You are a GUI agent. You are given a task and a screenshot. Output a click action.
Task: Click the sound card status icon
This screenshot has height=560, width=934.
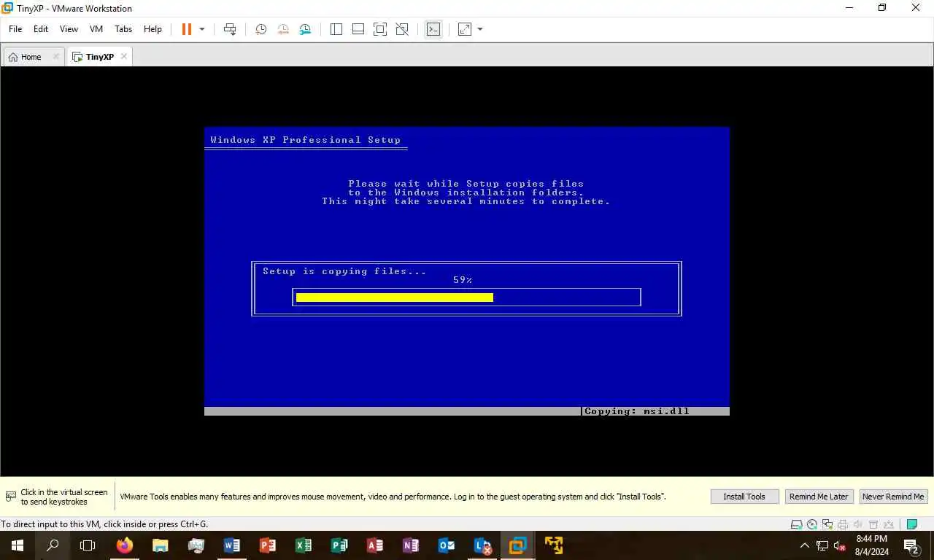[857, 524]
